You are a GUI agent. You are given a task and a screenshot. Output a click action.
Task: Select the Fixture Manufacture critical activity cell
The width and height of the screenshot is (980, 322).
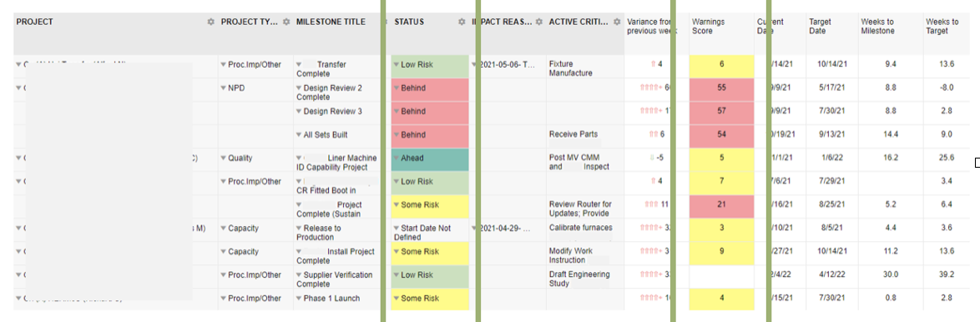(x=586, y=66)
